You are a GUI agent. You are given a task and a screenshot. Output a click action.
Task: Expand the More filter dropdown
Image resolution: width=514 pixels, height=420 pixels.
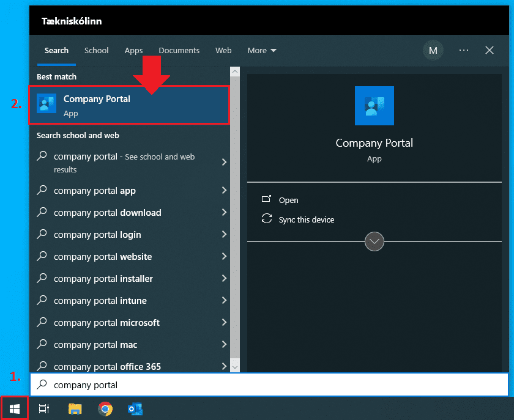(262, 51)
